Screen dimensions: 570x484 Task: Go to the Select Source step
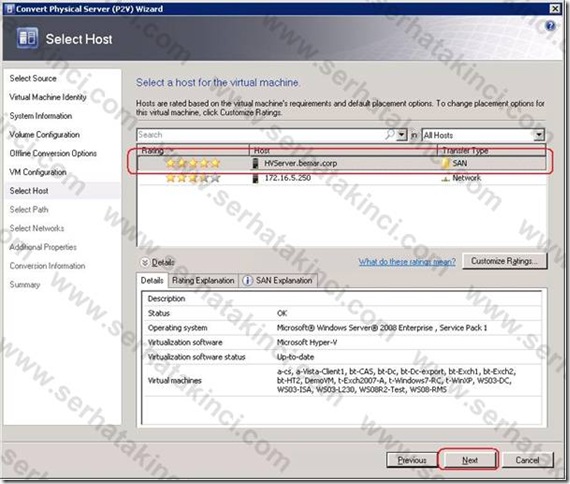[x=33, y=78]
